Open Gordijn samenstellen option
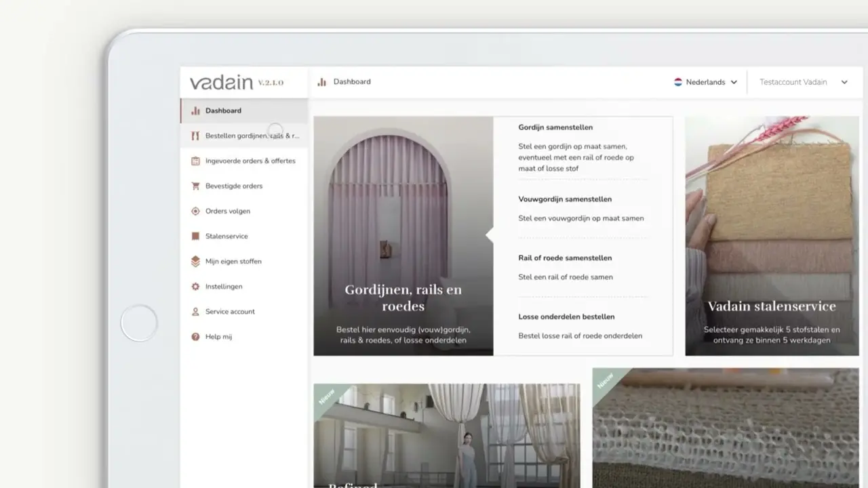This screenshot has width=868, height=488. coord(555,127)
